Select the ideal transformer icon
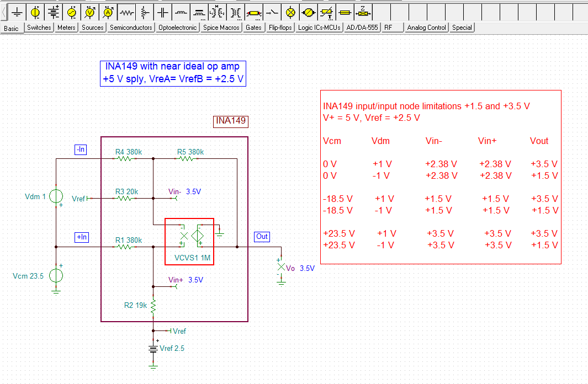 click(236, 12)
